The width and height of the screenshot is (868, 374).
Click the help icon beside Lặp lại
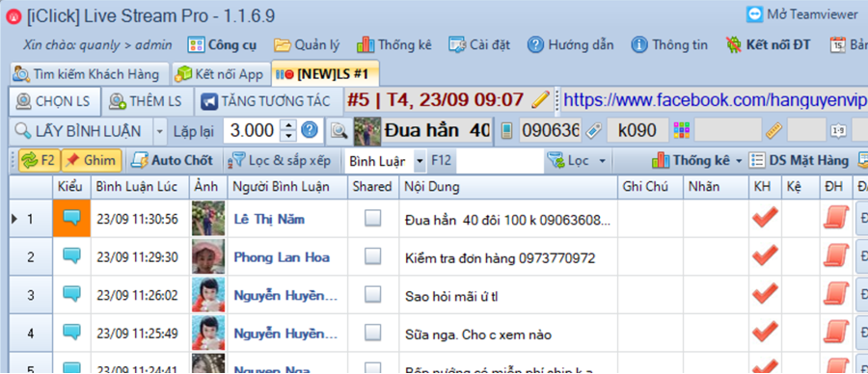pyautogui.click(x=310, y=130)
